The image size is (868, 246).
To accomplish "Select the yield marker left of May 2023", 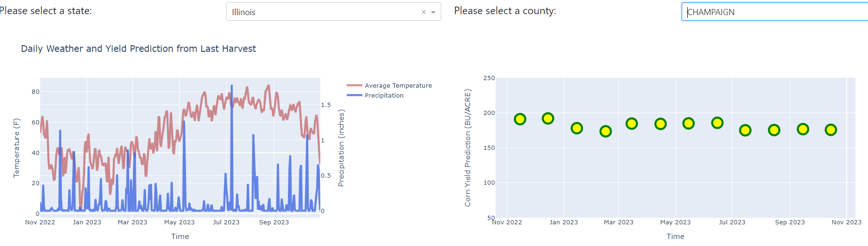I will coord(660,124).
